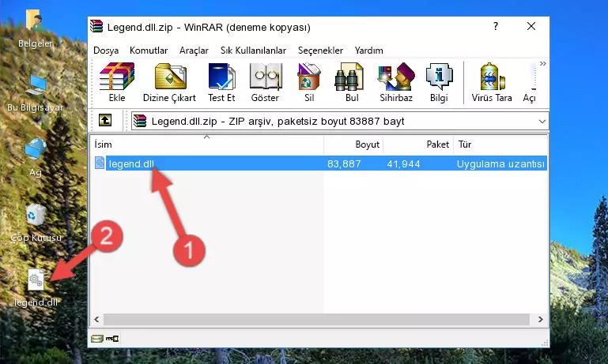Click the Ekle (add) toolbar icon
The image size is (608, 364).
pos(117,82)
